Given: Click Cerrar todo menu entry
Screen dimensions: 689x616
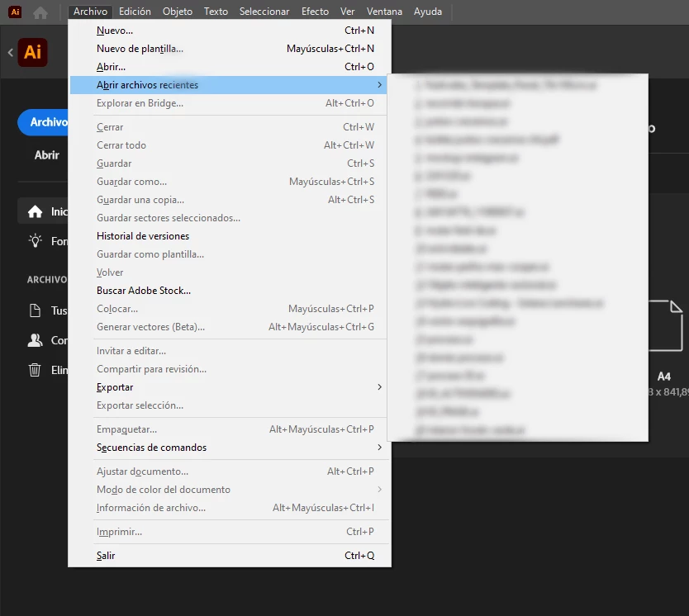Looking at the screenshot, I should click(x=229, y=145).
